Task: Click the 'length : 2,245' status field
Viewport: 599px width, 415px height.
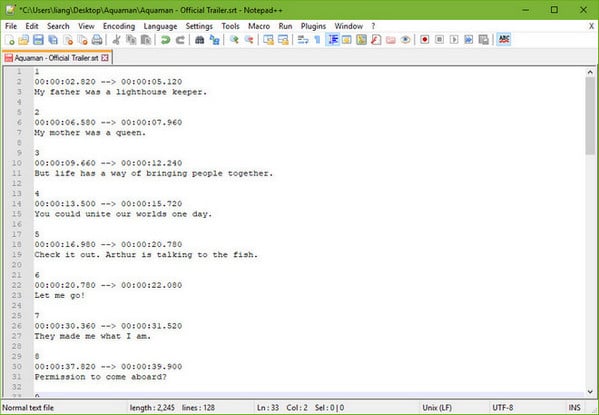Action: (152, 408)
